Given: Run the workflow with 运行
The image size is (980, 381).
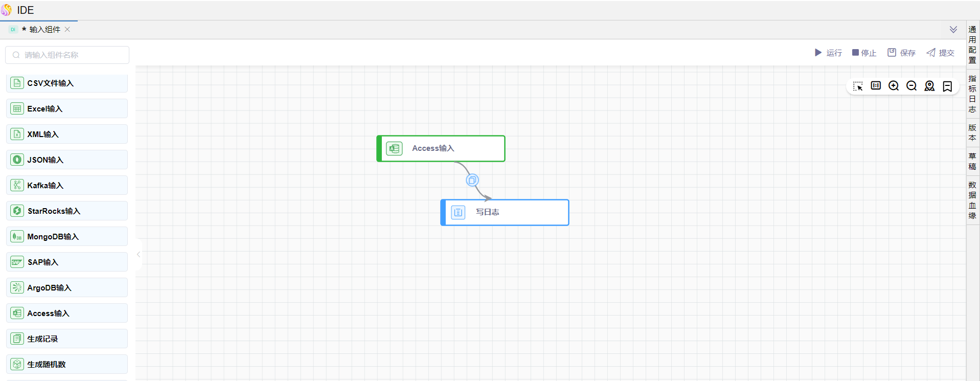Looking at the screenshot, I should coord(828,53).
